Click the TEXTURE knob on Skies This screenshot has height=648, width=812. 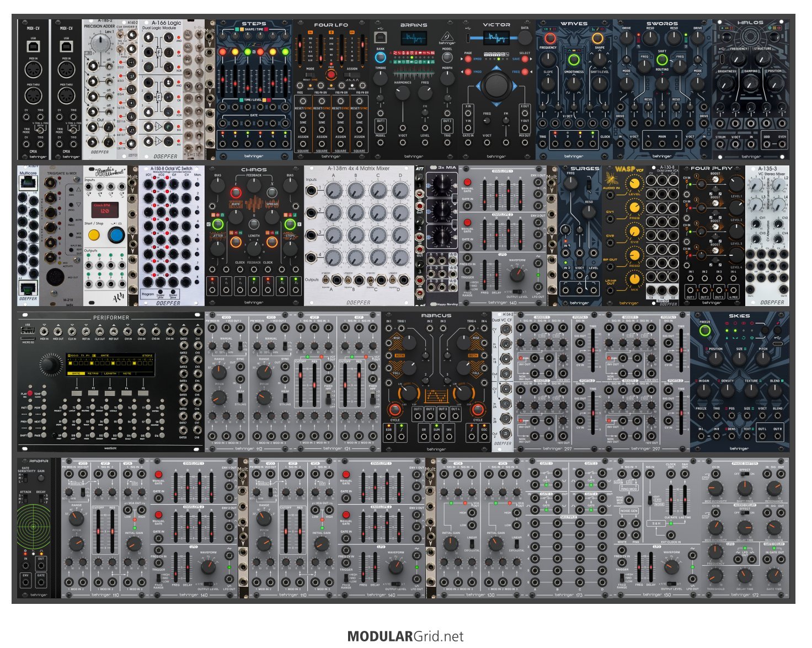751,390
